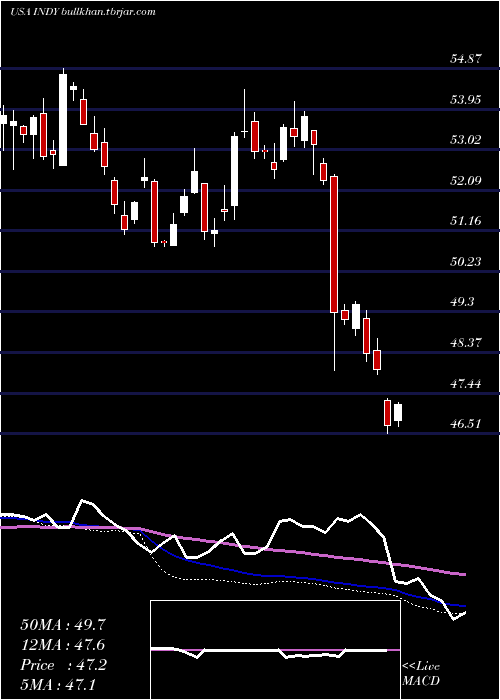Click the MACD inset chart panel
The image size is (500, 700).
(275, 650)
